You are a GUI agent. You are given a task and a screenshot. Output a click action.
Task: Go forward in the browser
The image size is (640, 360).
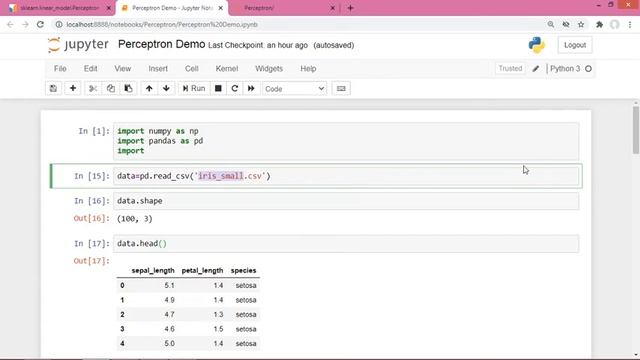coord(25,24)
